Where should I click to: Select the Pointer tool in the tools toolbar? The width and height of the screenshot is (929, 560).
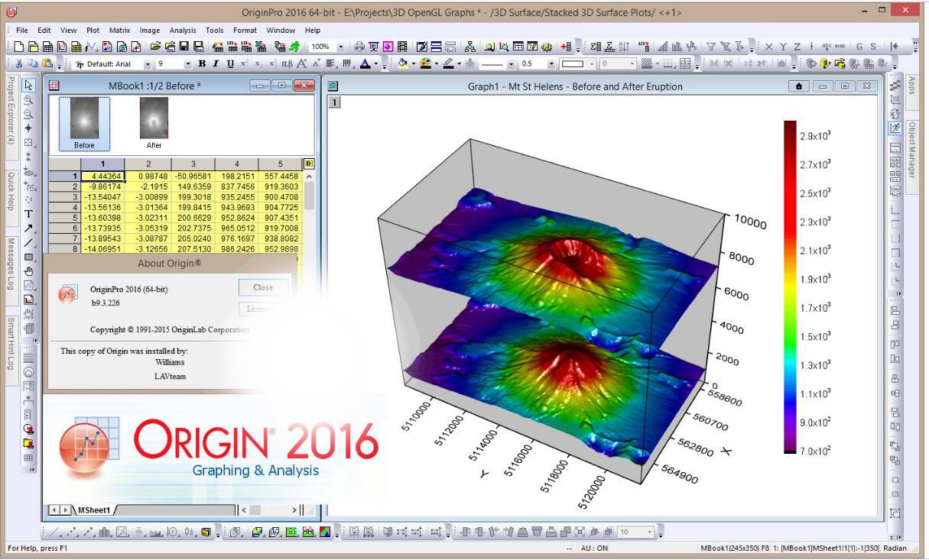(28, 86)
